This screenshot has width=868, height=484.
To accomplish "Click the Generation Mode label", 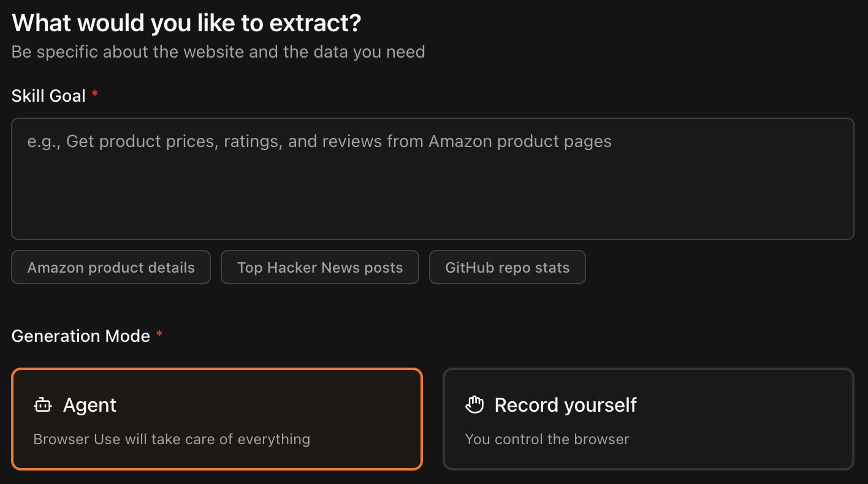I will [x=81, y=336].
